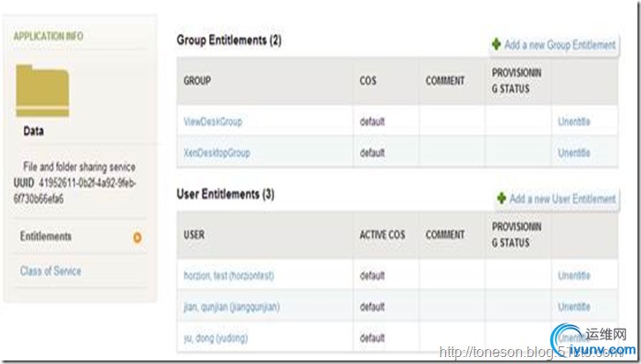This screenshot has width=641, height=364.
Task: Click the Data folder icon
Action: click(42, 91)
